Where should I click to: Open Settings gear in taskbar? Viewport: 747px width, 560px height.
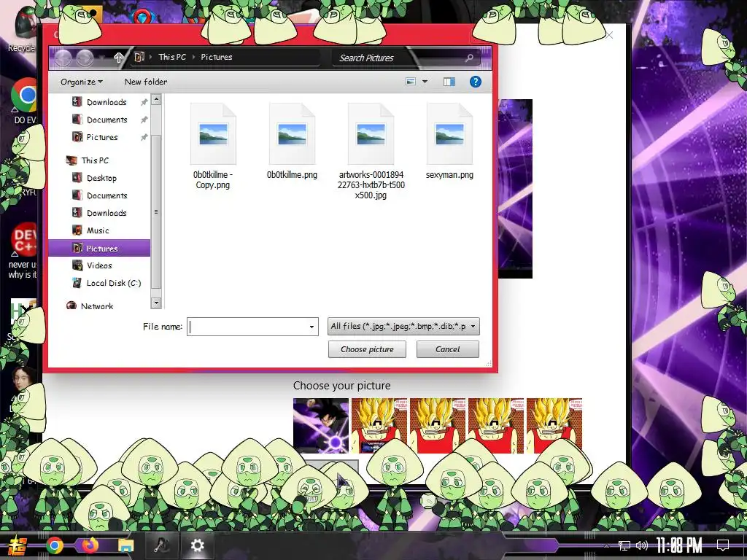coord(197,545)
